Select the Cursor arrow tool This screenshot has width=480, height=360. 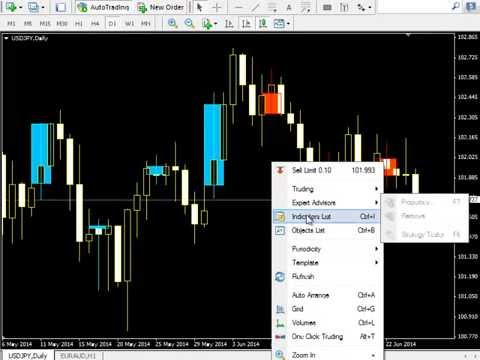[x=199, y=7]
